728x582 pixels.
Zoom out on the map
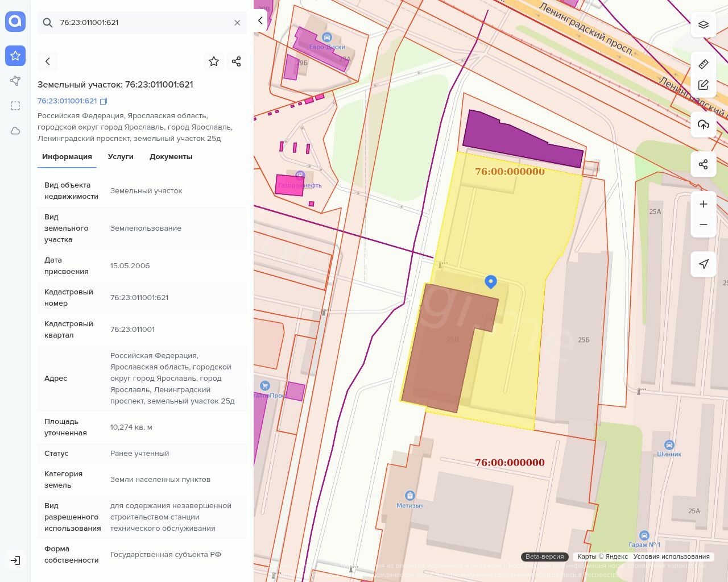[x=703, y=225]
